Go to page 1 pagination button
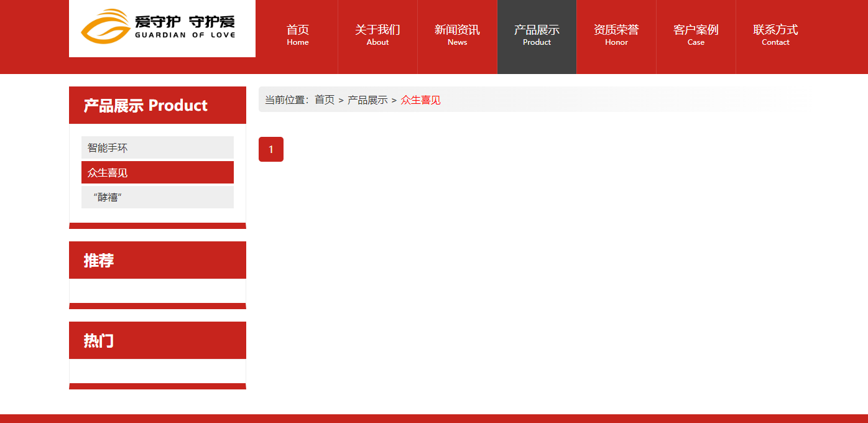The image size is (868, 423). pyautogui.click(x=271, y=149)
